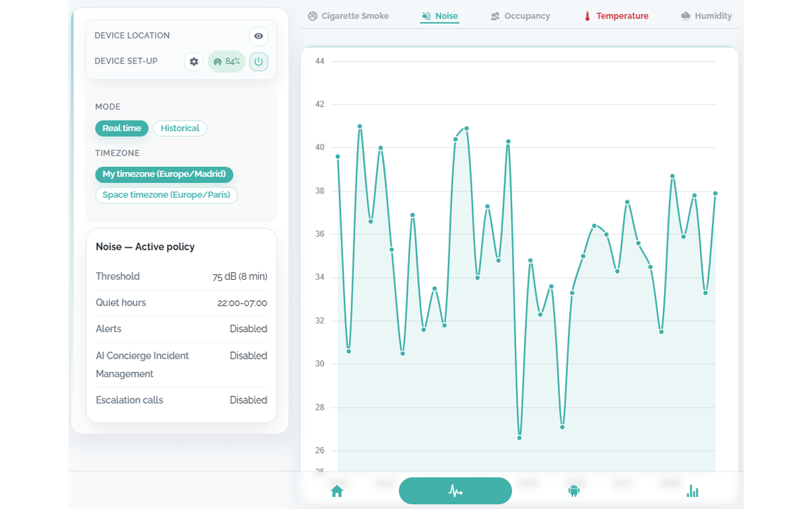Click the "Threshold" policy label
The image size is (812, 509).
point(117,276)
